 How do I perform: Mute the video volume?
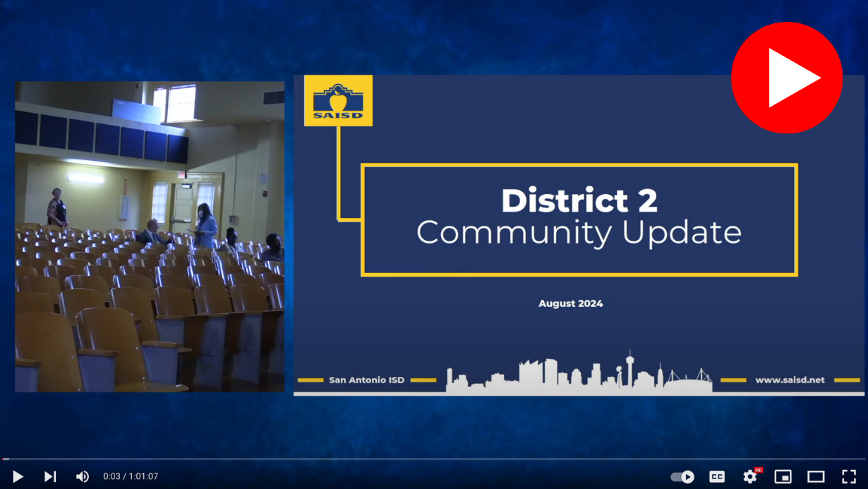(83, 476)
